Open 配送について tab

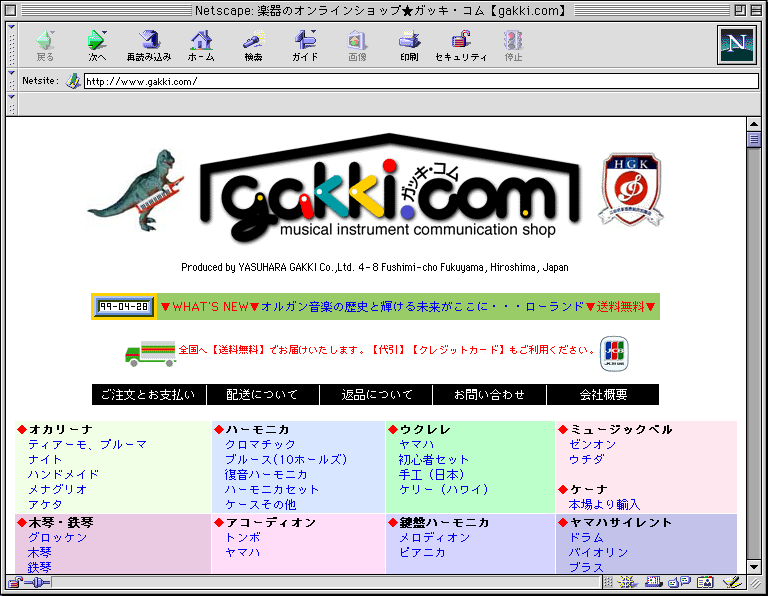coord(263,395)
